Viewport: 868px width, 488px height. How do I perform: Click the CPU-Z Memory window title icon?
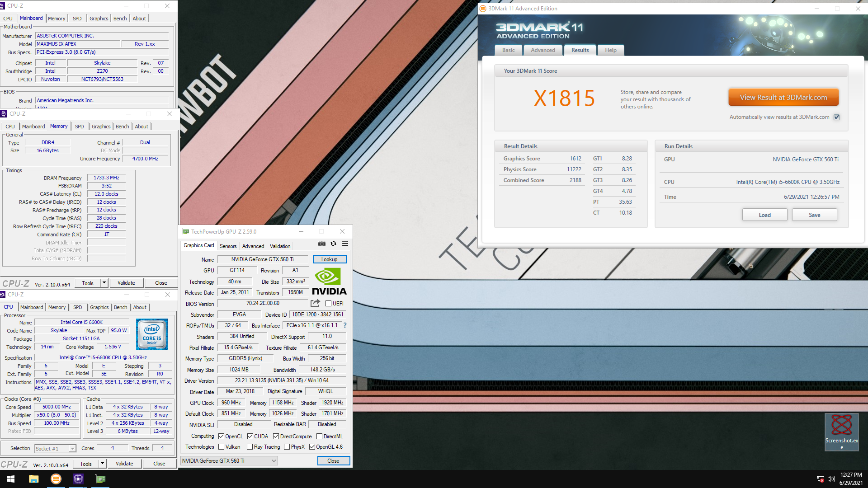(x=4, y=114)
